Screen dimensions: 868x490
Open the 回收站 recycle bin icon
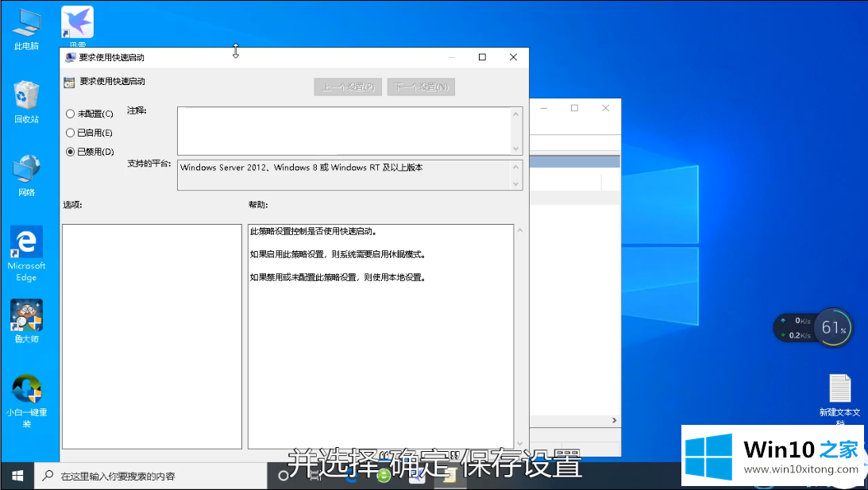[26, 102]
